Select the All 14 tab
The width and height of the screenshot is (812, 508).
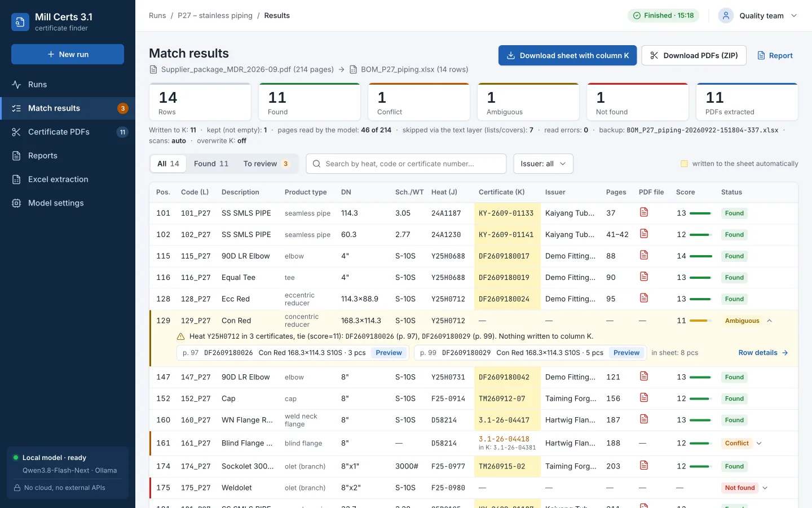(168, 164)
